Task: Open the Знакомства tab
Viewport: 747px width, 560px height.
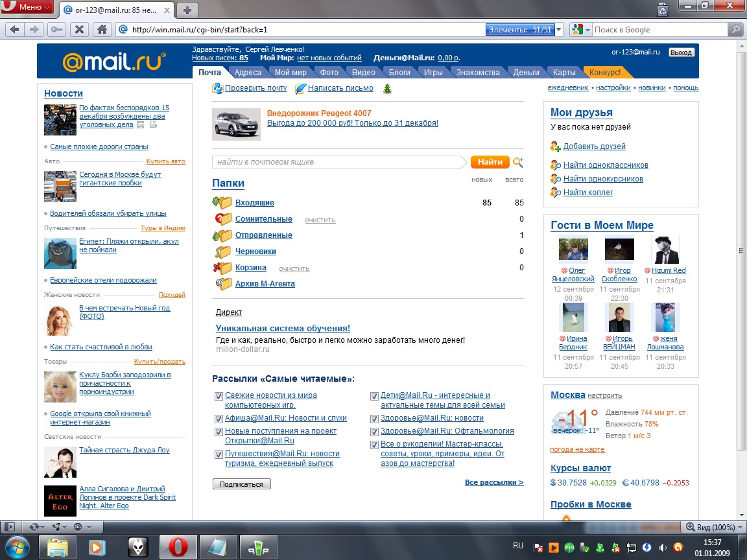Action: tap(478, 73)
